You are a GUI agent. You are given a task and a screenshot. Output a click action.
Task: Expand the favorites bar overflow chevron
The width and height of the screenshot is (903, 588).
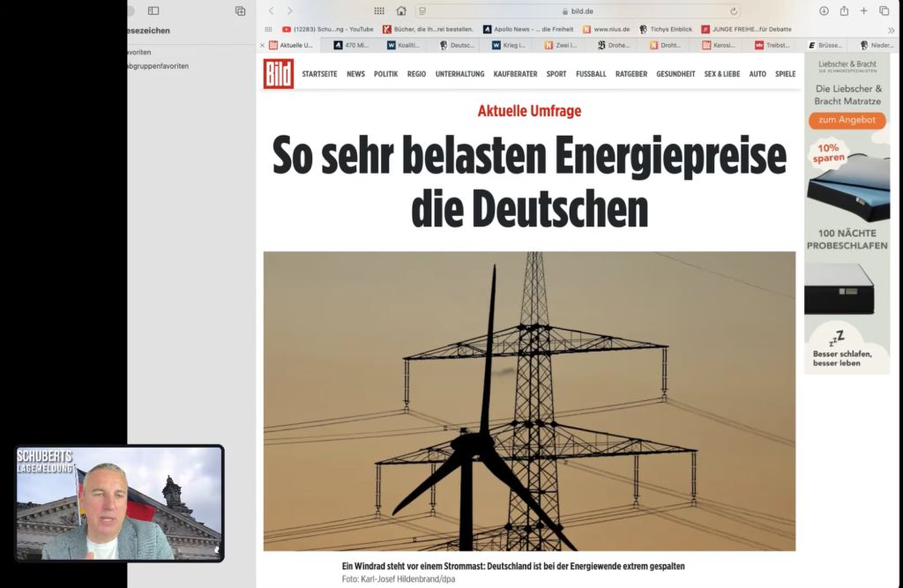click(x=891, y=29)
